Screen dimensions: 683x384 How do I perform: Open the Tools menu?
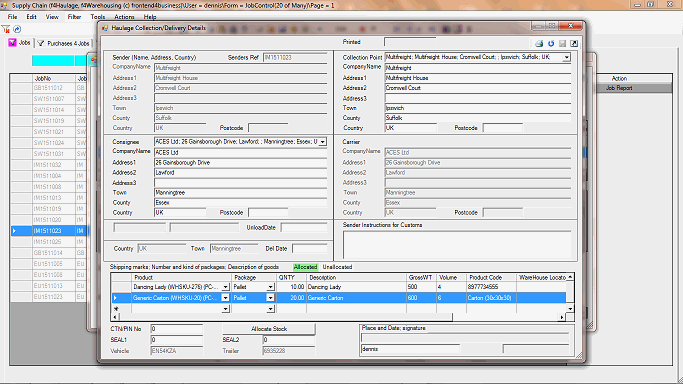(x=98, y=17)
